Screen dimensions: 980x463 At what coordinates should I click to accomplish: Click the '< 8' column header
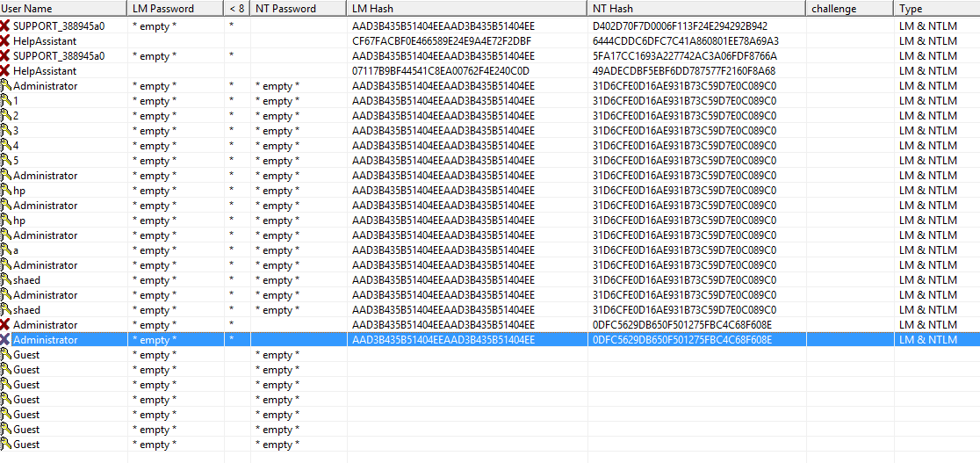click(x=237, y=9)
